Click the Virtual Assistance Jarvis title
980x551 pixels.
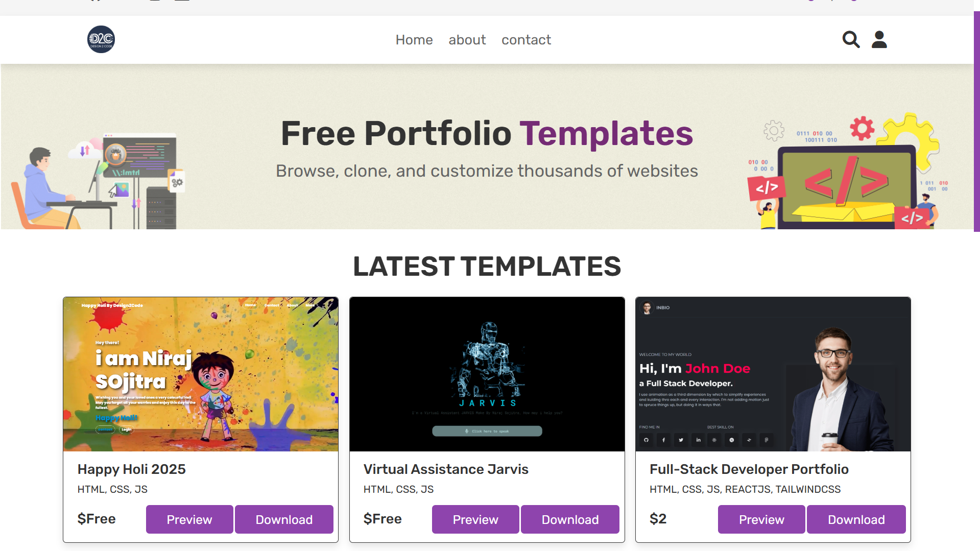tap(446, 469)
